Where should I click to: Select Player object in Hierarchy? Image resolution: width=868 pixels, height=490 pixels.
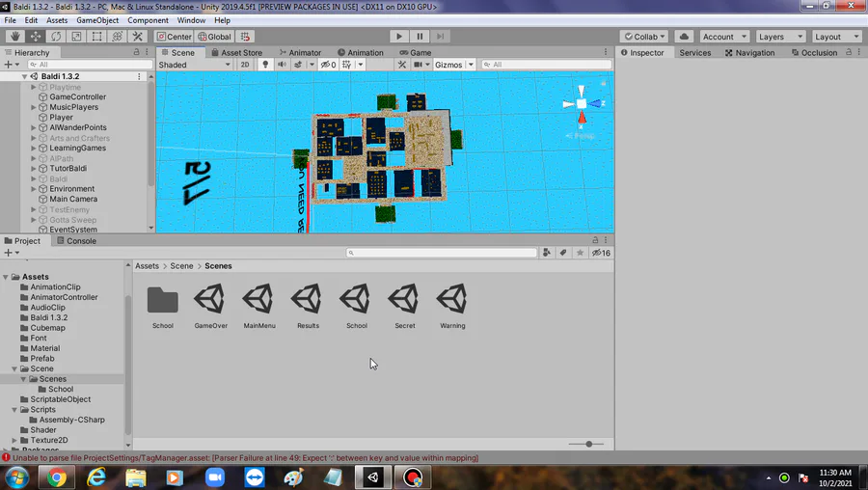point(61,118)
